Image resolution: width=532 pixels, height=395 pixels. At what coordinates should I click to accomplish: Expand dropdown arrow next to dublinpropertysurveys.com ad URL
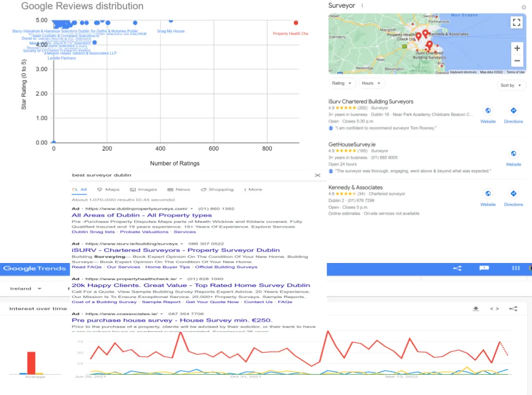pyautogui.click(x=191, y=209)
